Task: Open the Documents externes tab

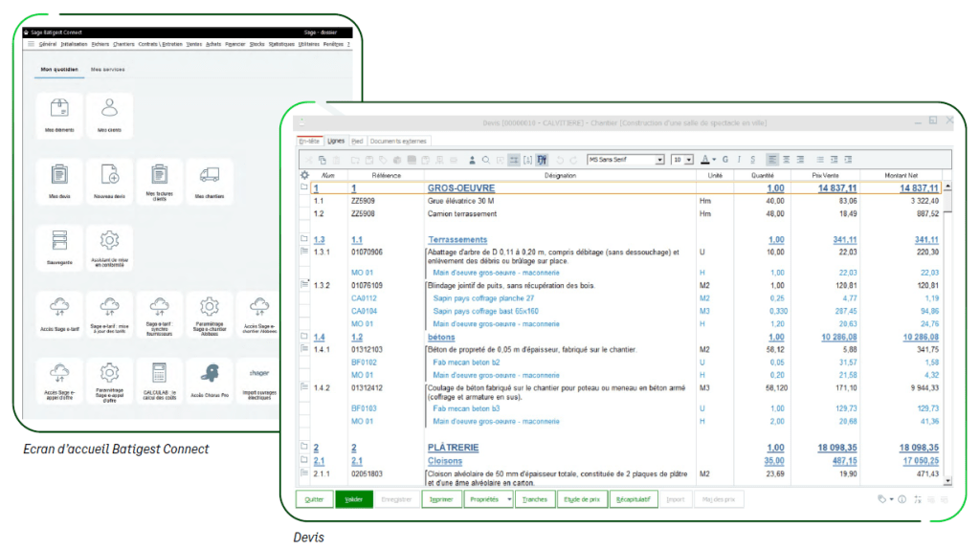Action: (x=398, y=142)
